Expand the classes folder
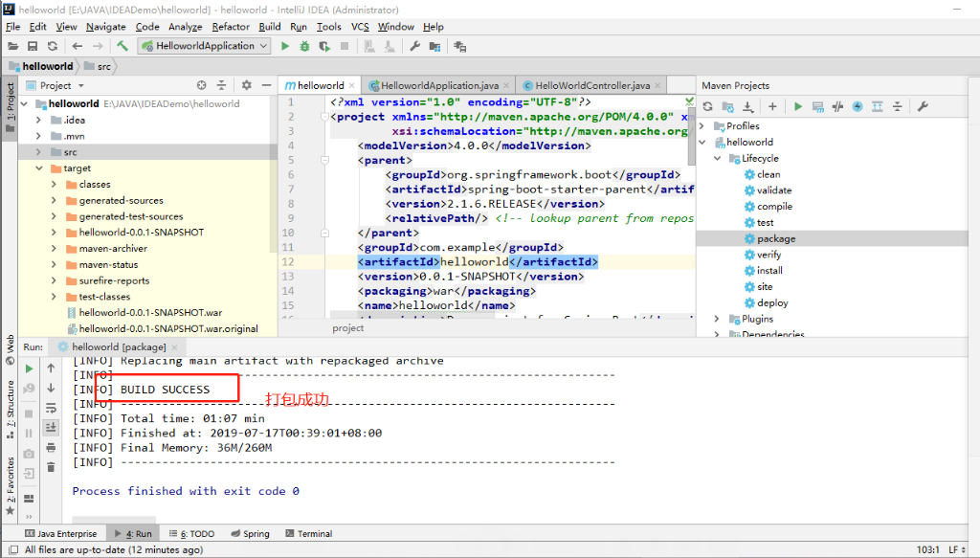Viewport: 980px width, 558px height. [54, 185]
